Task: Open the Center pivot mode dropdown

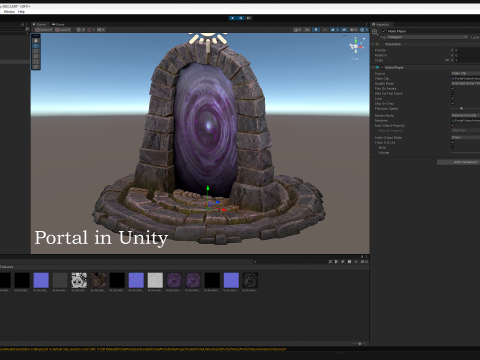Action: 44,30
